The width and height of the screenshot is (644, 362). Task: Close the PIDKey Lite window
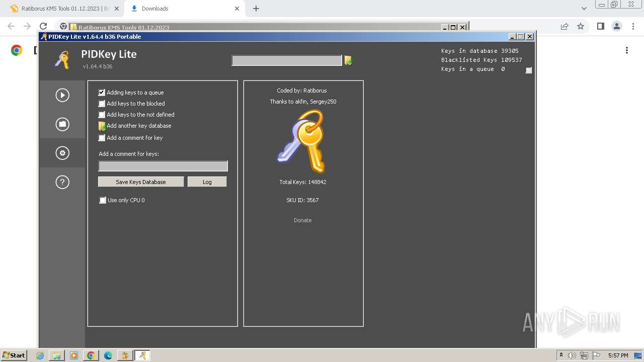529,37
